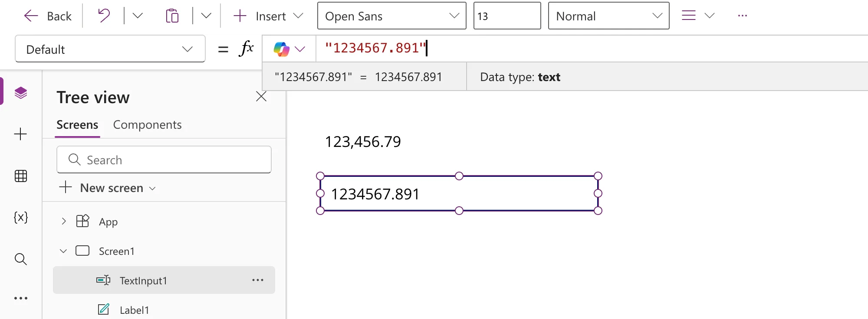Select the App item in tree

point(108,222)
